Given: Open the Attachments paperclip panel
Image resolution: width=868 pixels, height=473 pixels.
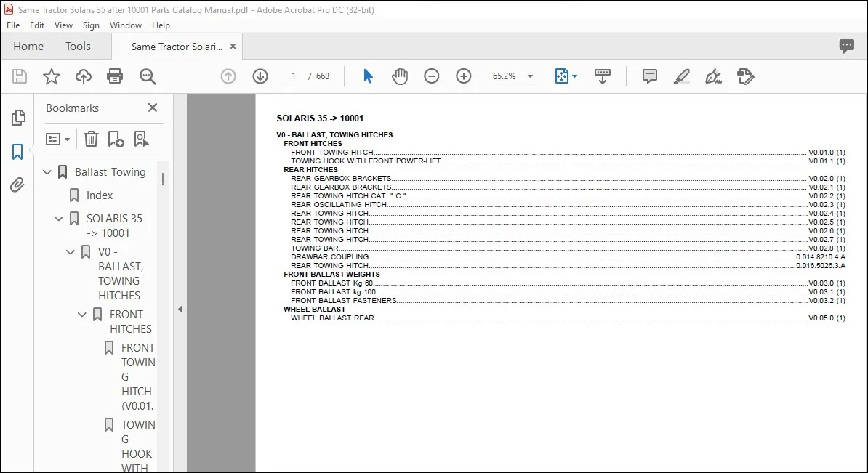Looking at the screenshot, I should (17, 185).
